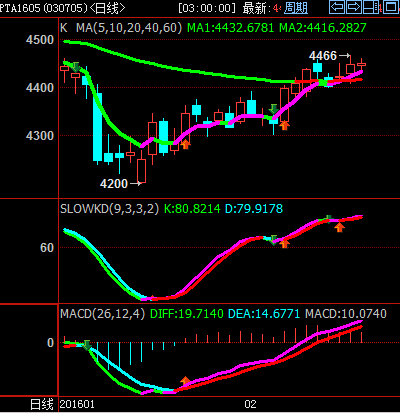Click the [03:00:00] timestamp

pyautogui.click(x=207, y=8)
